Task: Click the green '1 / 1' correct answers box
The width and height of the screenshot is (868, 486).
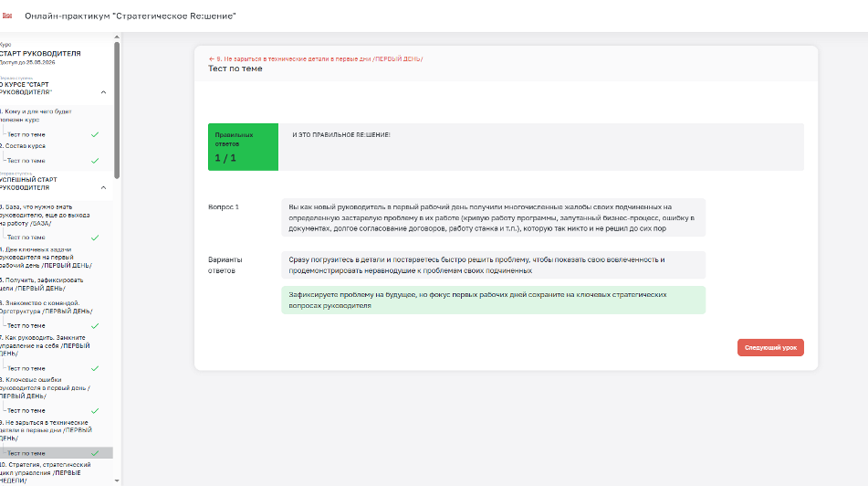Action: [x=243, y=147]
